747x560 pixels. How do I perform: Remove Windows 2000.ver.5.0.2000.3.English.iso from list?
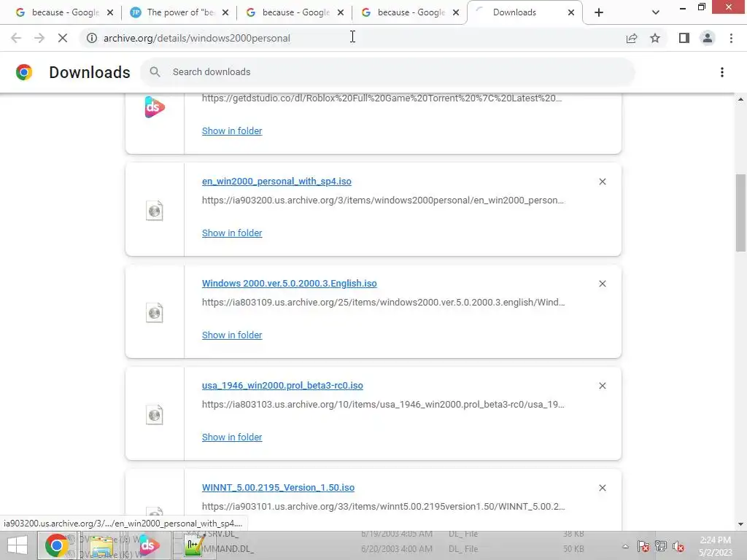pyautogui.click(x=602, y=284)
